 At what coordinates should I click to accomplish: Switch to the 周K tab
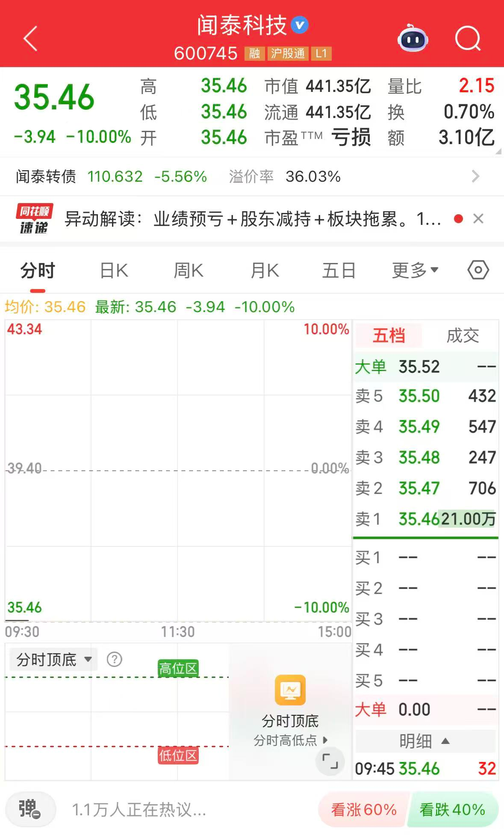[189, 271]
